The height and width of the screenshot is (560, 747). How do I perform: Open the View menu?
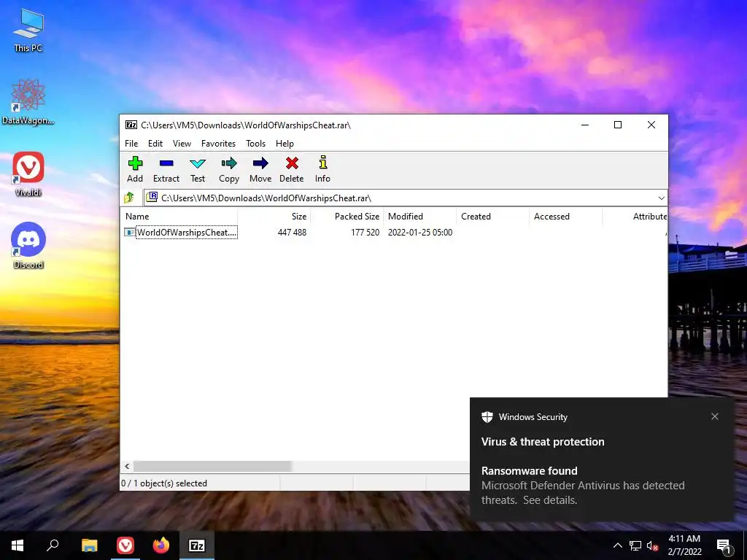point(182,144)
